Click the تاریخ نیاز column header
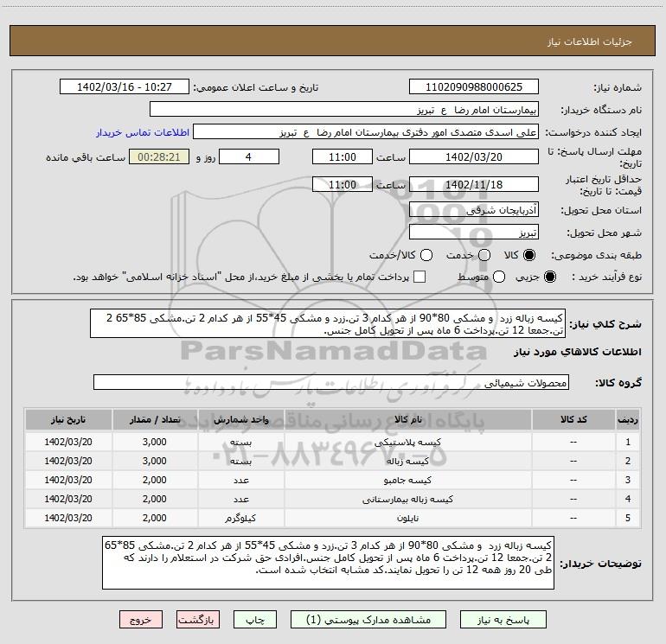 (68, 419)
